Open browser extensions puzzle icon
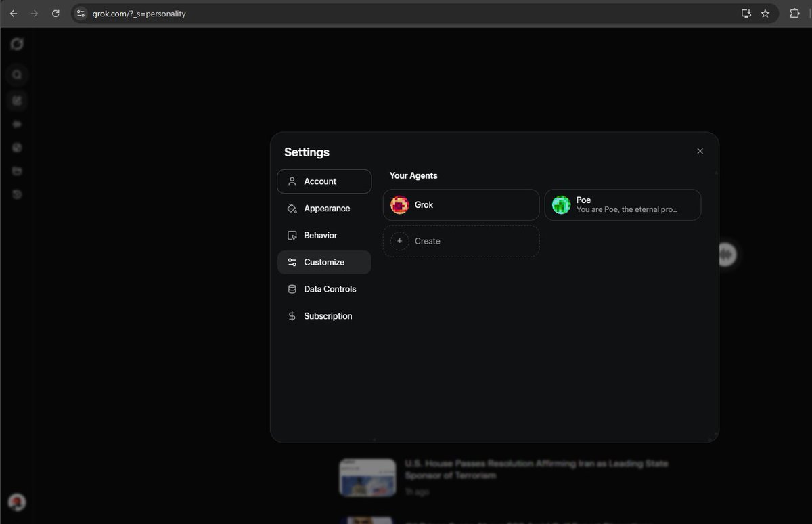This screenshot has height=524, width=812. point(795,14)
